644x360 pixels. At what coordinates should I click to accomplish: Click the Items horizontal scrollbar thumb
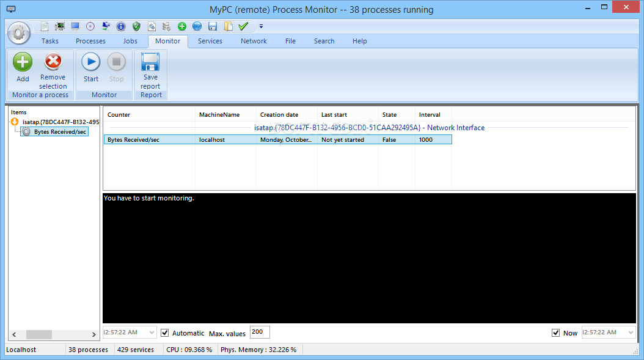click(x=39, y=334)
